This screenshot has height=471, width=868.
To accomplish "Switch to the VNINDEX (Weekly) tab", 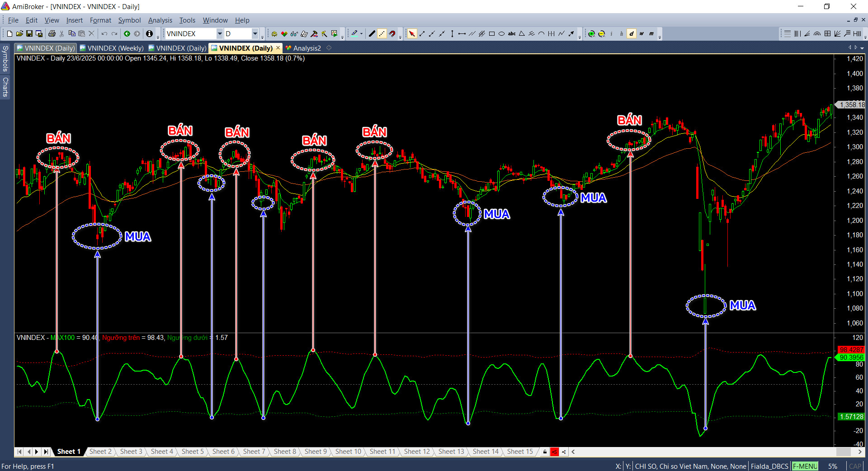I will pos(112,48).
